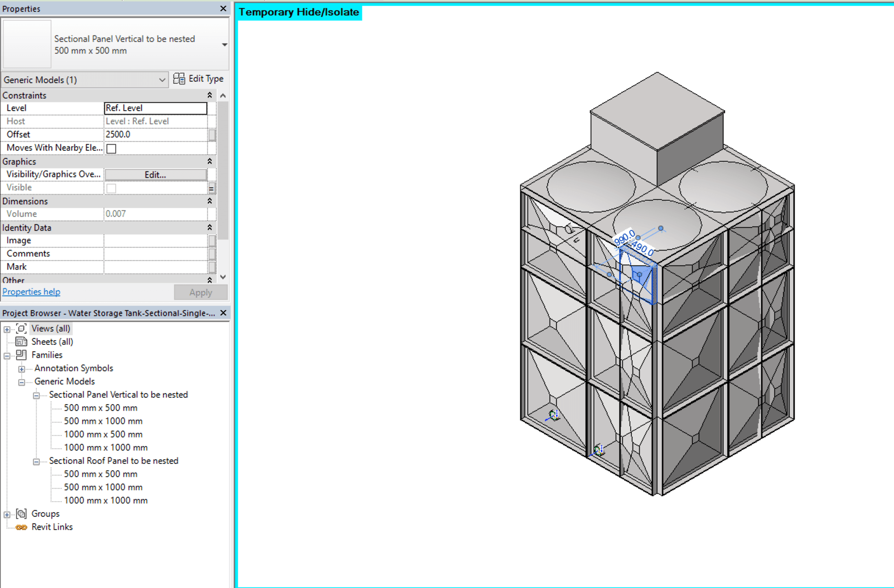Click the Views (all) browser icon
Screen dimensions: 894x588
click(21, 329)
